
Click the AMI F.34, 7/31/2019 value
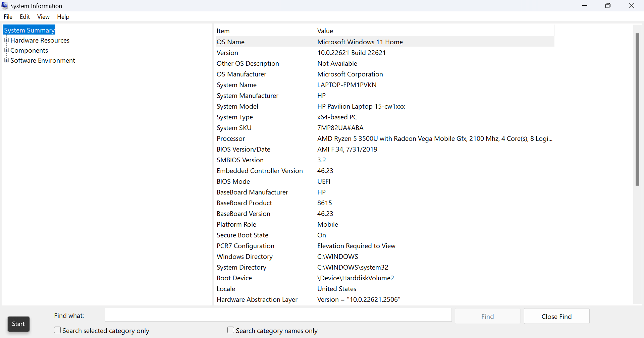click(347, 149)
